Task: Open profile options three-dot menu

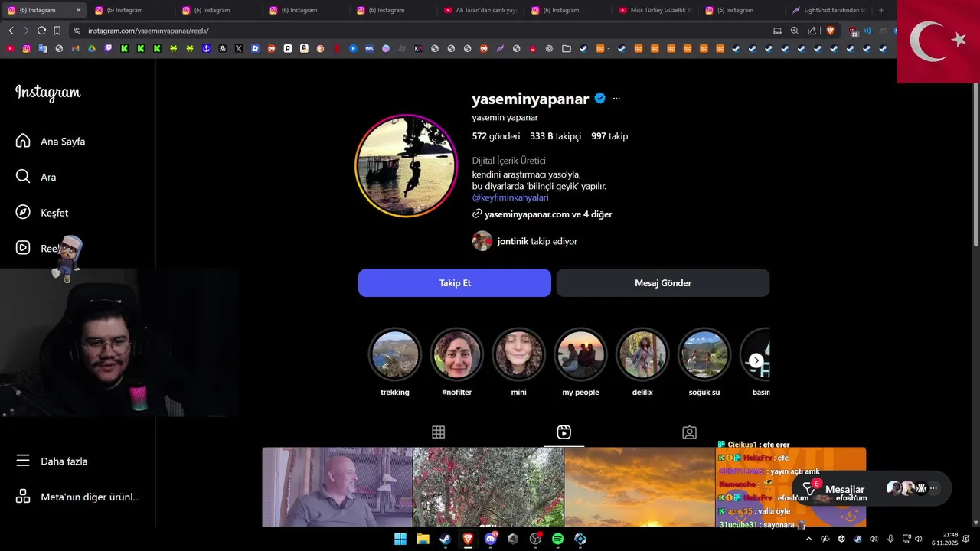Action: [x=616, y=99]
